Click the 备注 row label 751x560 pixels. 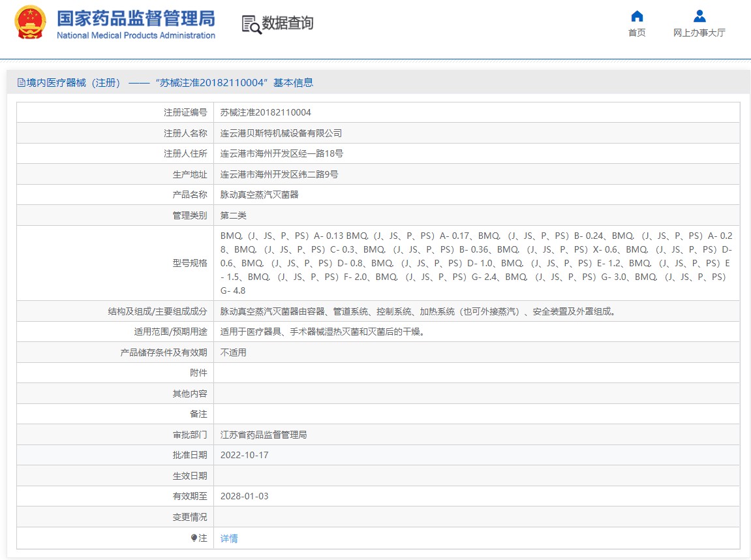coord(198,414)
